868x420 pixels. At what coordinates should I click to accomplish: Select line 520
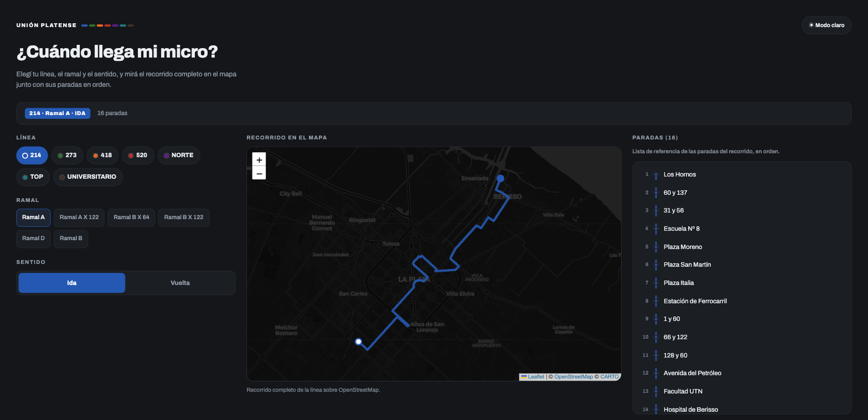point(138,155)
